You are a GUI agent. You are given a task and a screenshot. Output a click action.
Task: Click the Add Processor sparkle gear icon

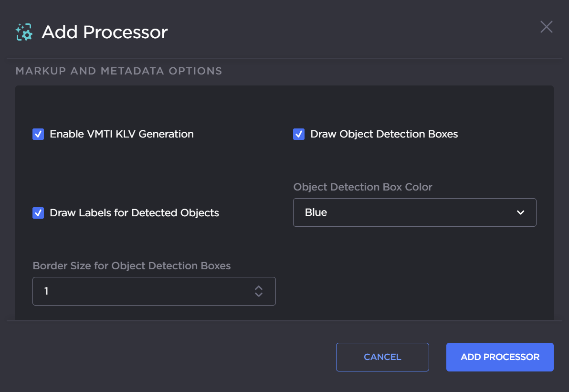(24, 32)
